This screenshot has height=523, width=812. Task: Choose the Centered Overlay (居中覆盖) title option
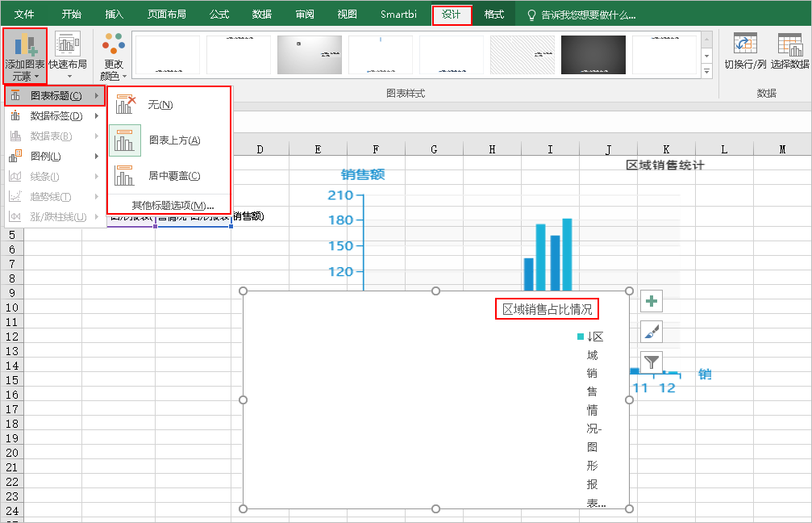169,176
